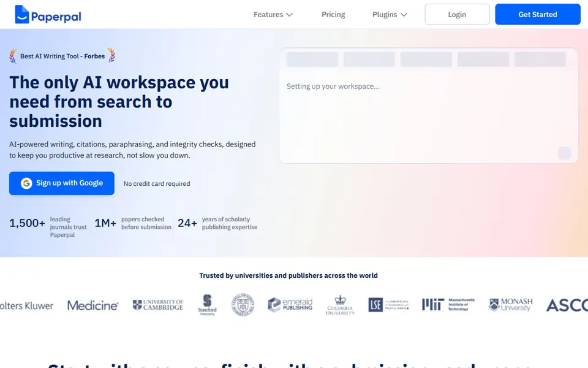The image size is (588, 368).
Task: Click the "1M+" papers checked statistic
Action: 105,223
